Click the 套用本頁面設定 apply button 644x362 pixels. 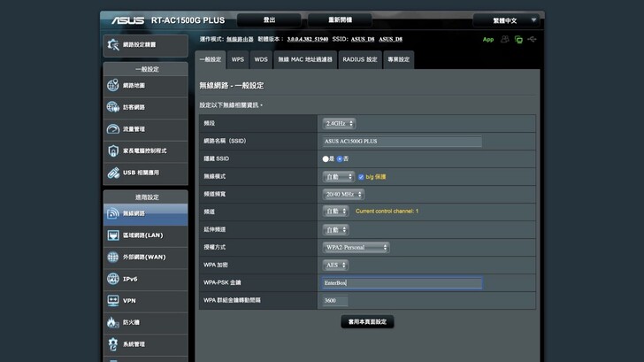(367, 321)
